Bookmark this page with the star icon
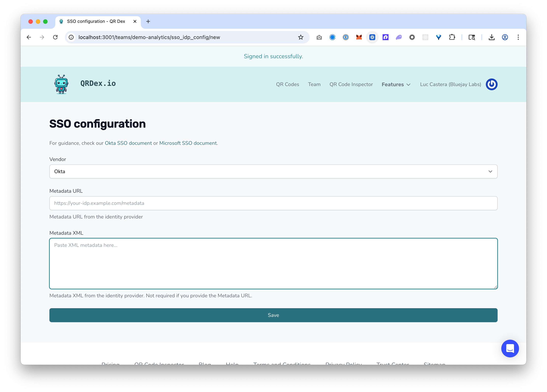This screenshot has height=392, width=547. pos(301,37)
